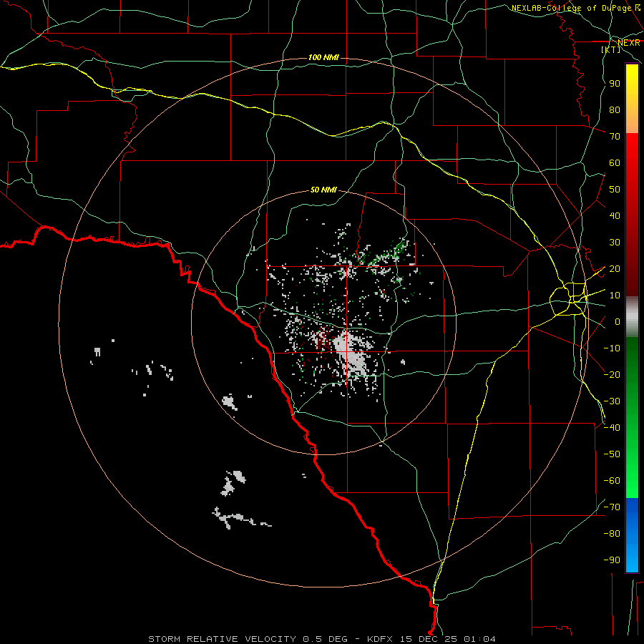
Task: Click the 80 tick label on the scale
Action: [x=615, y=109]
